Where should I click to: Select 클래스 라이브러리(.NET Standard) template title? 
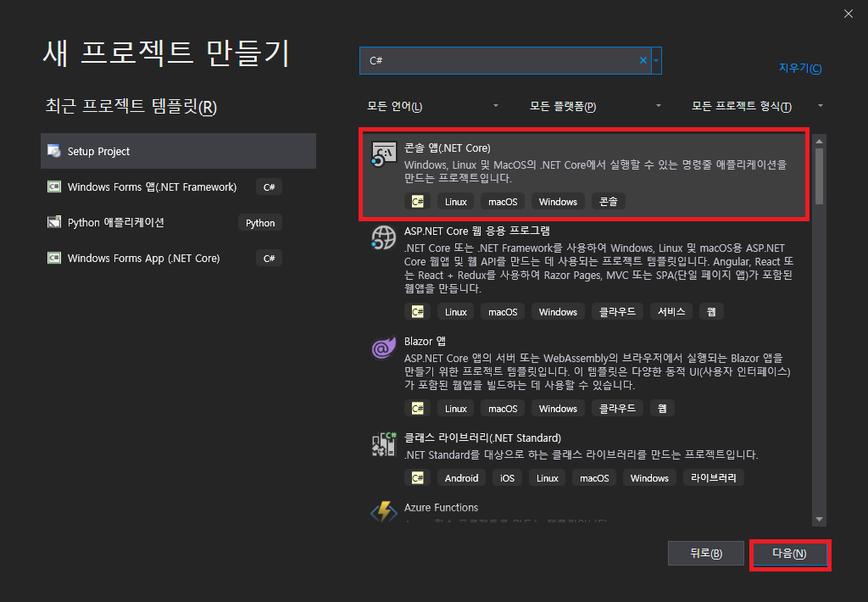pos(482,438)
